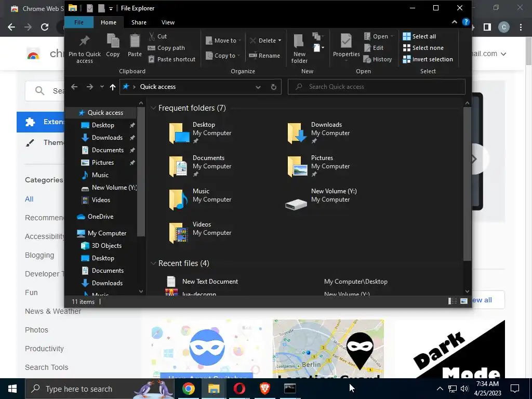Open the Quick Access Toolbar customize dropdown
Screen dimensions: 532x399
coord(111,8)
